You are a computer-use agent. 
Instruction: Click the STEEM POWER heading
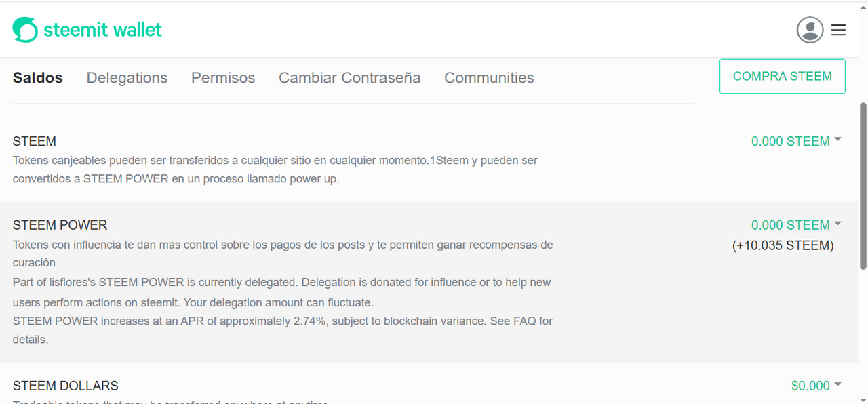click(60, 225)
